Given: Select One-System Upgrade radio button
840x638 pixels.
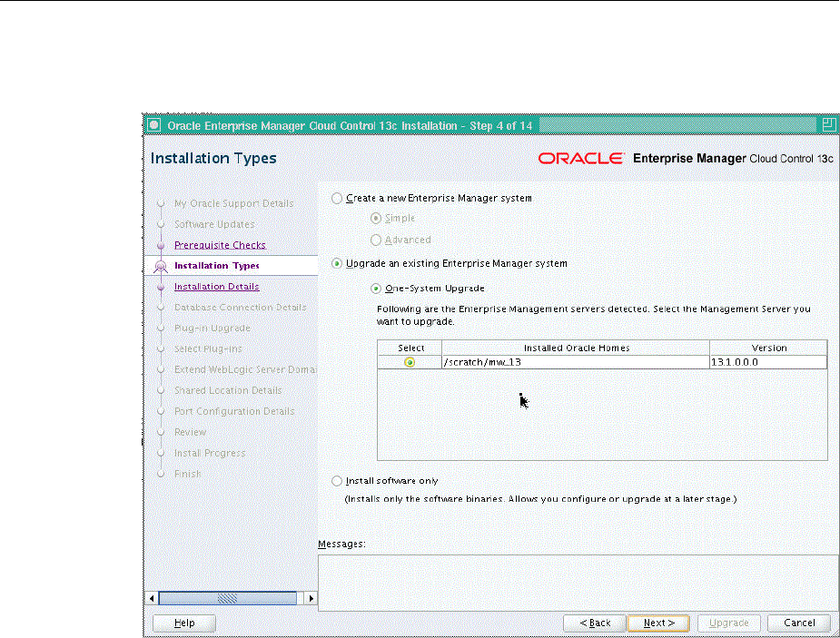Looking at the screenshot, I should [x=376, y=289].
